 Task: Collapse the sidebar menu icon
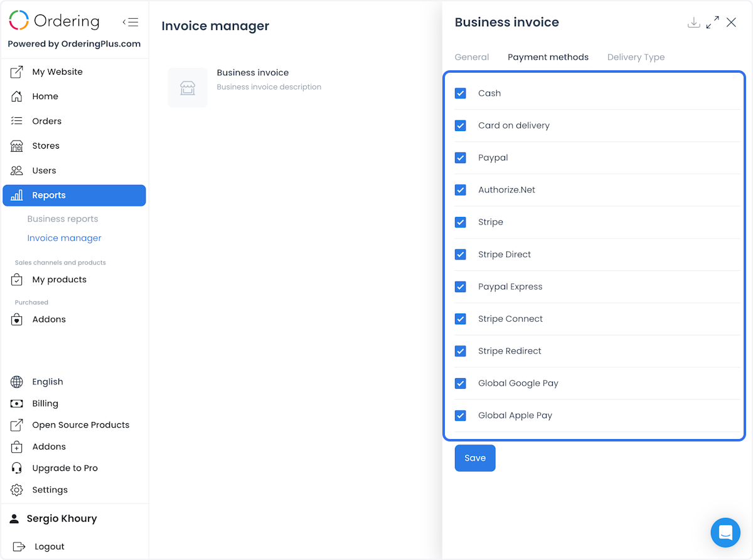(131, 23)
